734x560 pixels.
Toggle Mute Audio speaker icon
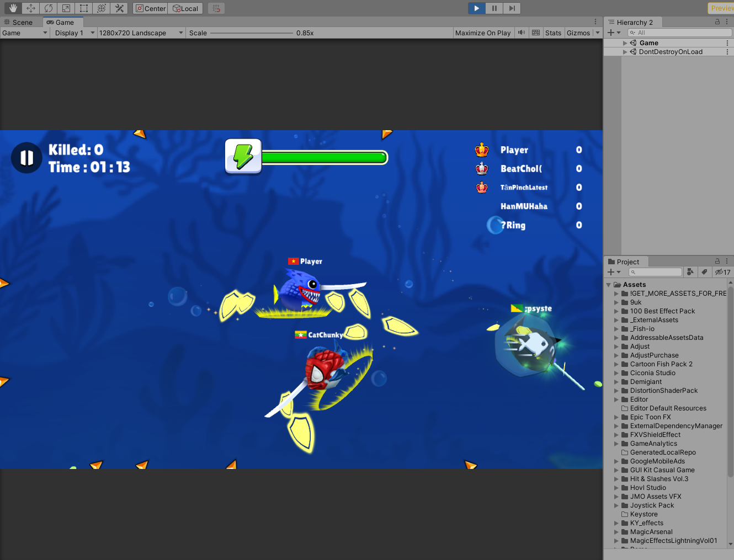click(522, 33)
